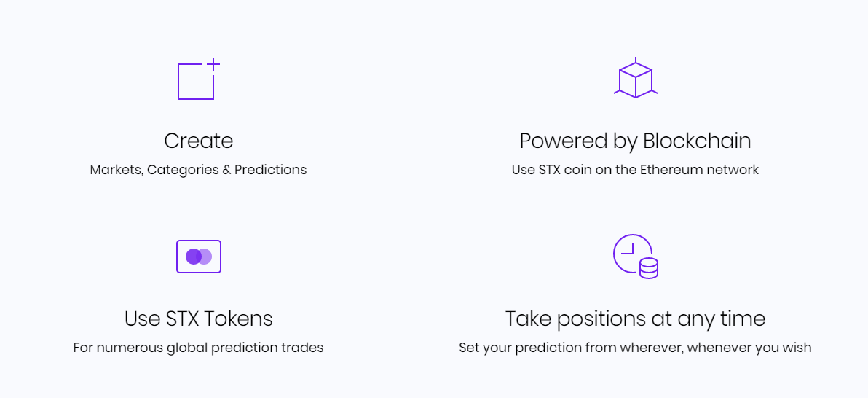The width and height of the screenshot is (868, 414).
Task: Click the Create square icon
Action: [196, 82]
